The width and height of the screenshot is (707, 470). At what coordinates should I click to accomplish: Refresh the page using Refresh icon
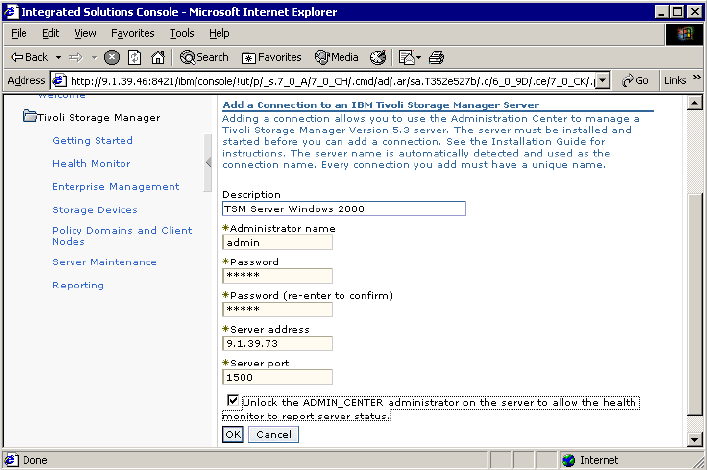134,57
